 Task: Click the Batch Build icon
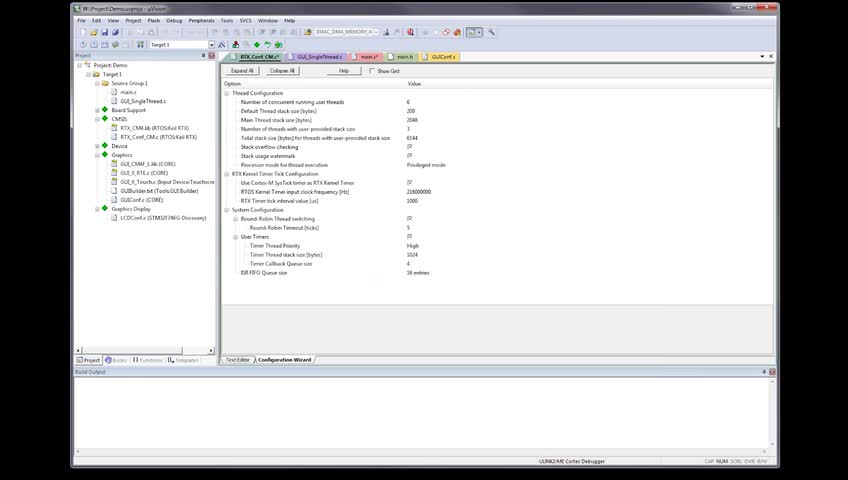tap(115, 45)
